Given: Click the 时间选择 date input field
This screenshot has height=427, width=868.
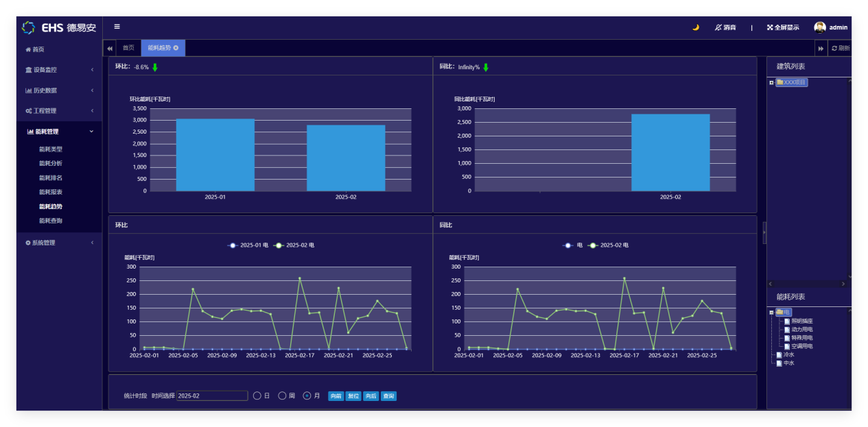Looking at the screenshot, I should (212, 395).
